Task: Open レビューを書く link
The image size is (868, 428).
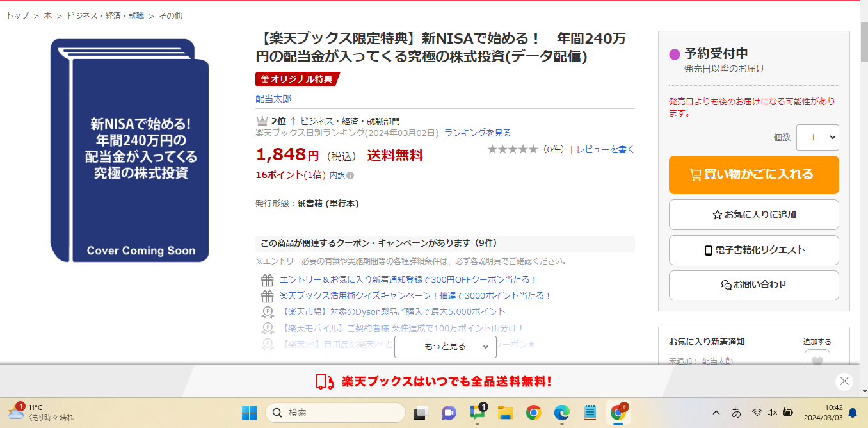Action: click(x=606, y=149)
